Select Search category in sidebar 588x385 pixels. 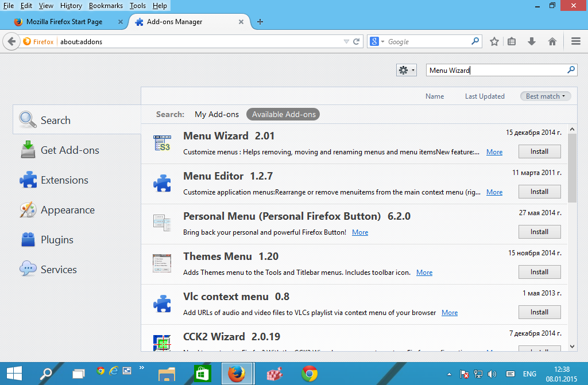click(x=77, y=120)
